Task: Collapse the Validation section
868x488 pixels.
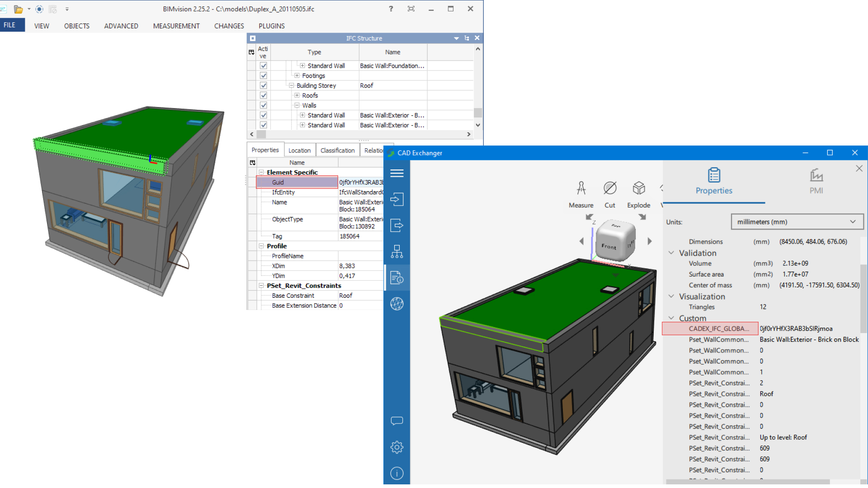Action: pos(671,253)
